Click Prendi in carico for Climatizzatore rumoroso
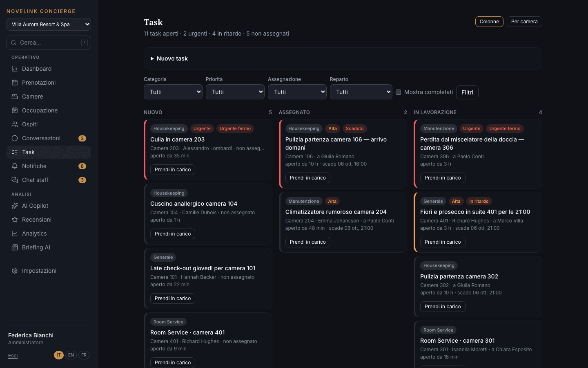Image resolution: width=588 pixels, height=368 pixels. point(308,242)
